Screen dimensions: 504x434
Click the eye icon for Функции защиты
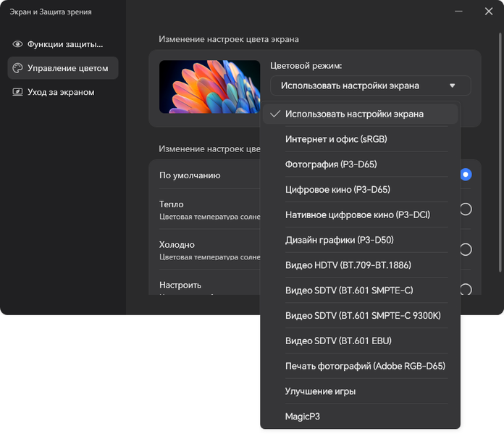point(17,44)
